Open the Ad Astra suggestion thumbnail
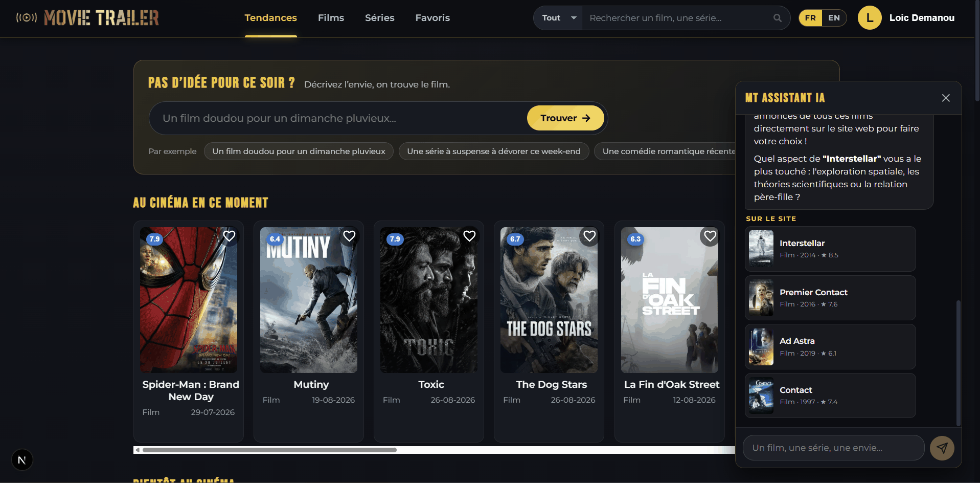The height and width of the screenshot is (483, 980). point(761,347)
